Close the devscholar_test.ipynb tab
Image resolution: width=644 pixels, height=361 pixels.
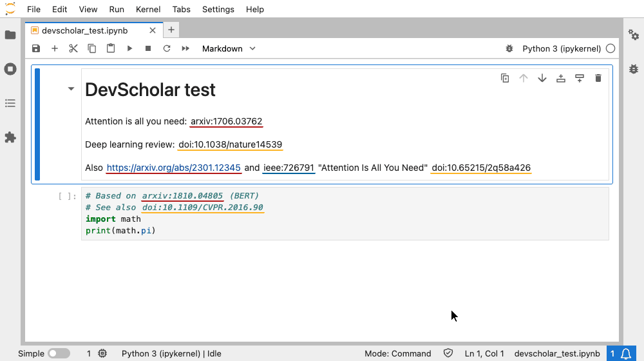pos(153,30)
